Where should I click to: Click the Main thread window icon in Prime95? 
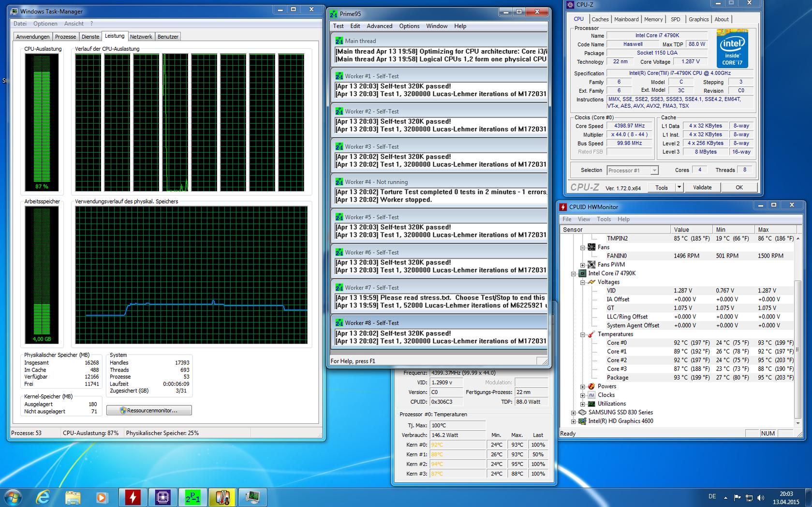tap(339, 41)
